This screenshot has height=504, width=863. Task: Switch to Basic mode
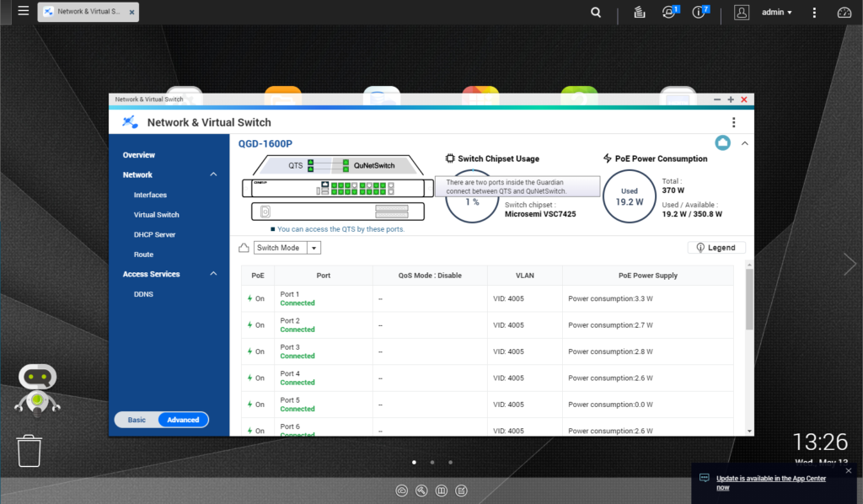[137, 420]
